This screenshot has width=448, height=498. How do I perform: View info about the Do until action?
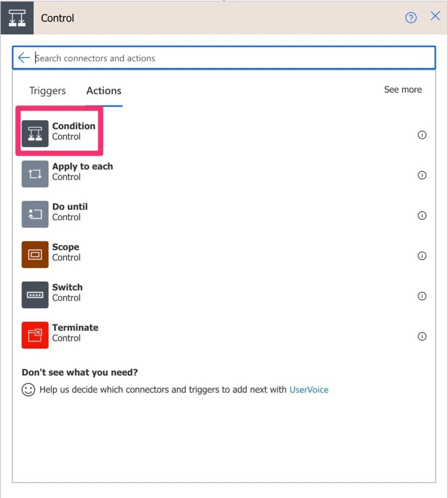pyautogui.click(x=422, y=215)
